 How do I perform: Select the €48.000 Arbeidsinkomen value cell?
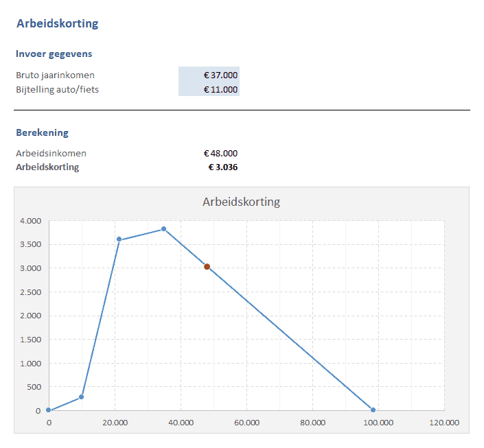click(x=220, y=153)
